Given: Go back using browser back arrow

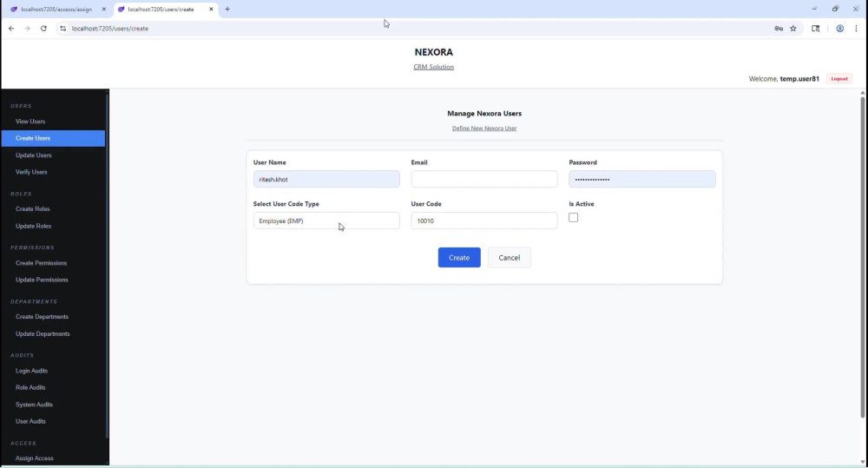Looking at the screenshot, I should (x=11, y=29).
